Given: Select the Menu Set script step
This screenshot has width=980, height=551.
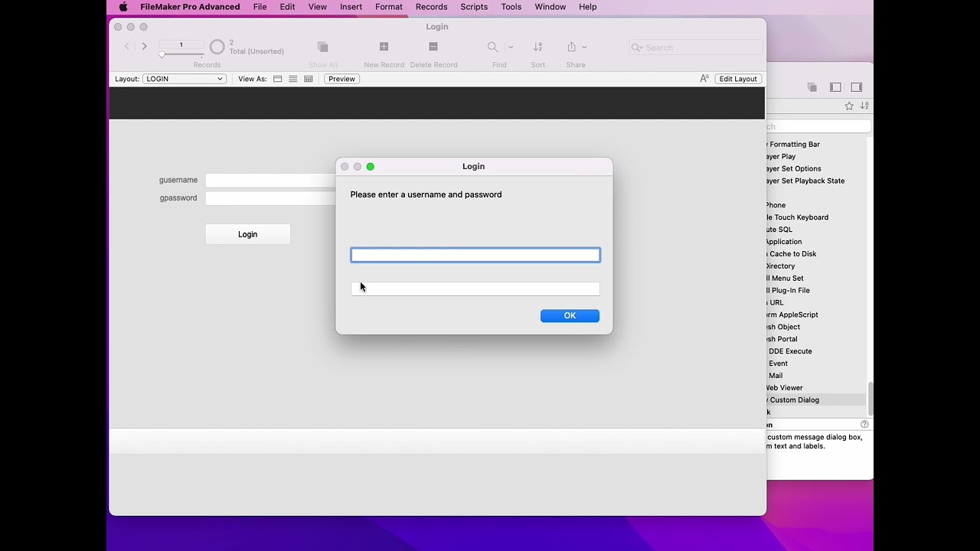Looking at the screenshot, I should tap(816, 279).
